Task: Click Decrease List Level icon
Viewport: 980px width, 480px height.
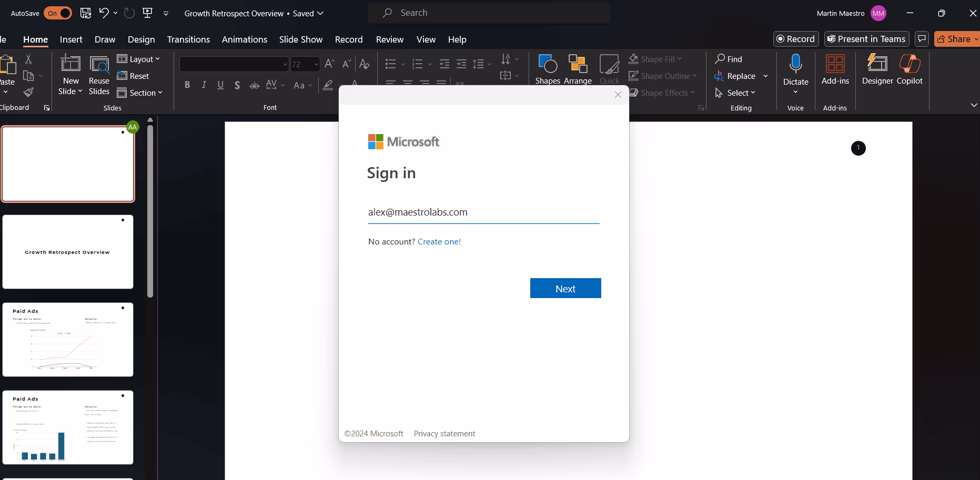Action: tap(444, 64)
